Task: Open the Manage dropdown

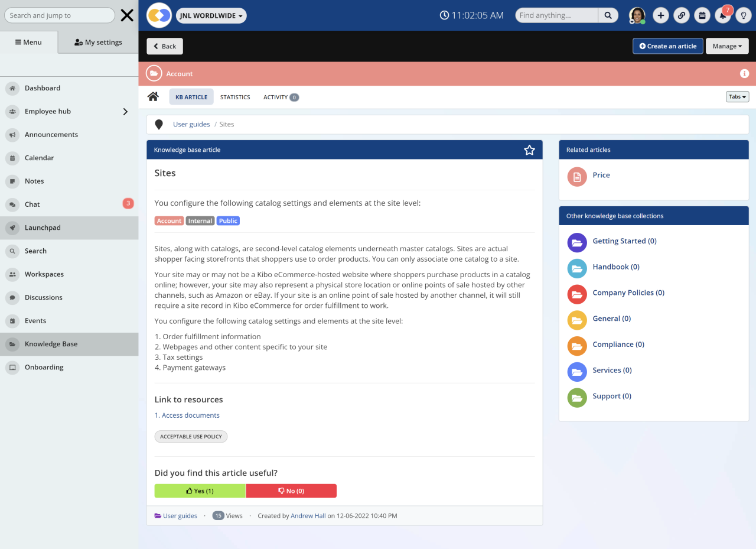Action: pos(727,46)
